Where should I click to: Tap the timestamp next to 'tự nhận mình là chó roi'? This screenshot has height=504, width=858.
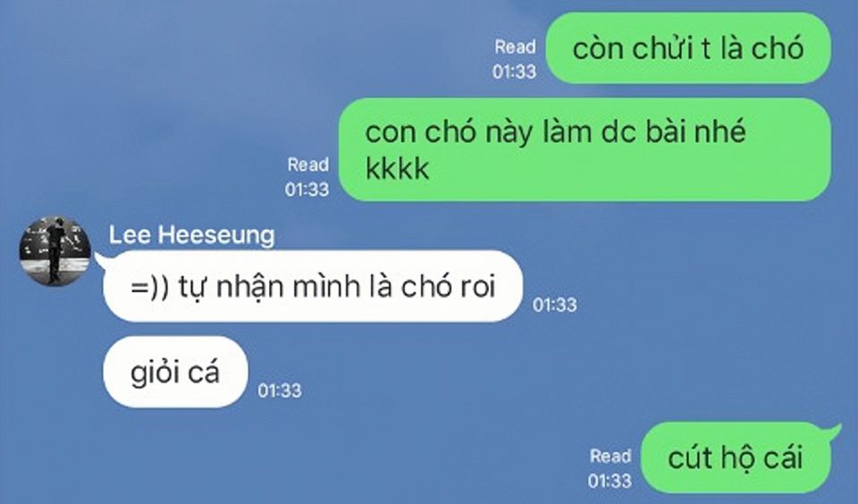click(555, 305)
